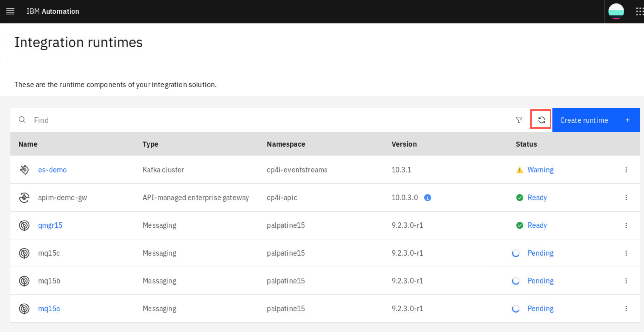Click the green check icon for qmgr15

[x=520, y=225]
